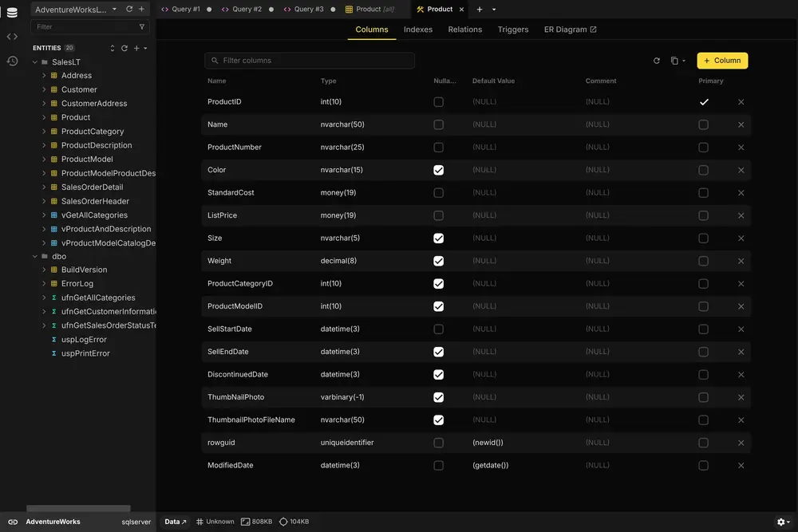The height and width of the screenshot is (532, 798).
Task: Open the history icon in left sidebar
Action: coord(12,61)
